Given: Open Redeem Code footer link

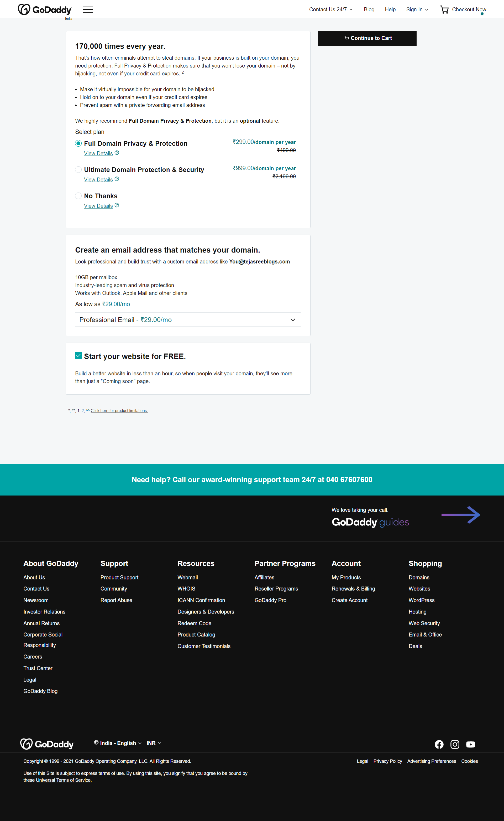Looking at the screenshot, I should 194,623.
